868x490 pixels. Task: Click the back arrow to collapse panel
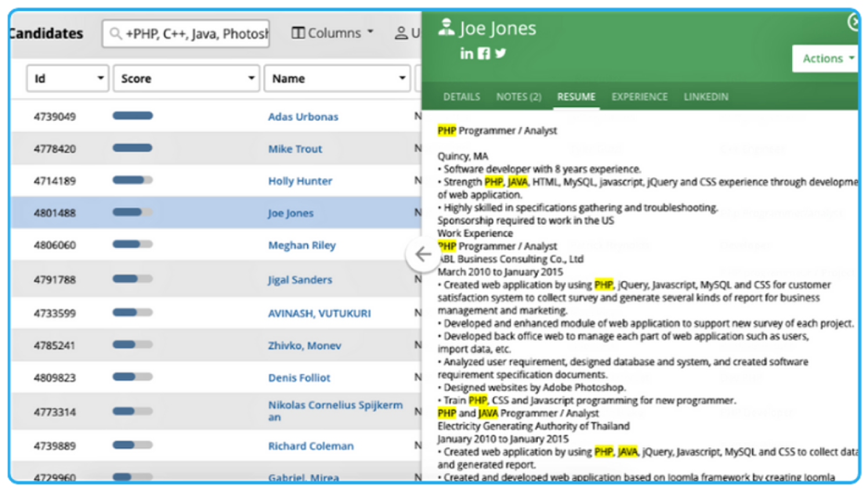[x=423, y=254]
